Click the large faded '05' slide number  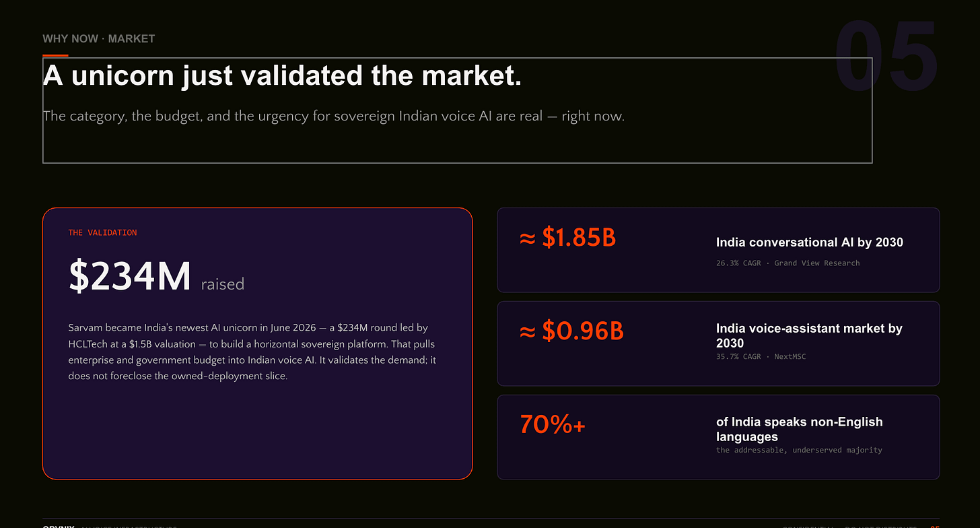click(886, 58)
